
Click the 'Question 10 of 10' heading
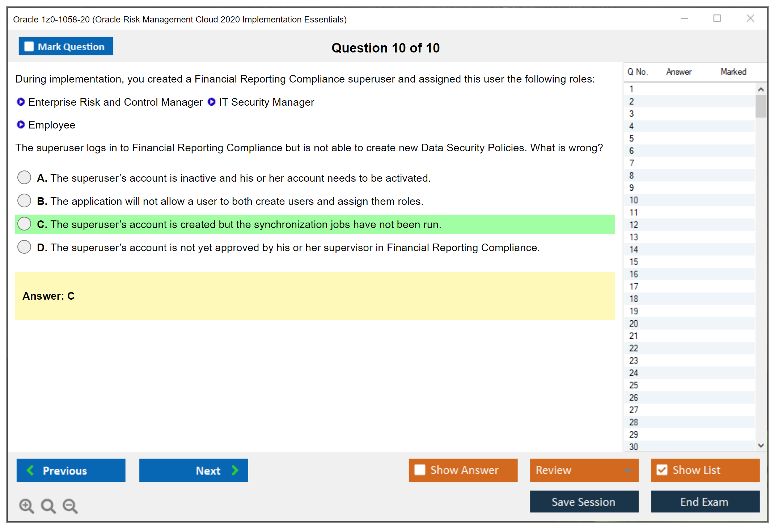[385, 48]
